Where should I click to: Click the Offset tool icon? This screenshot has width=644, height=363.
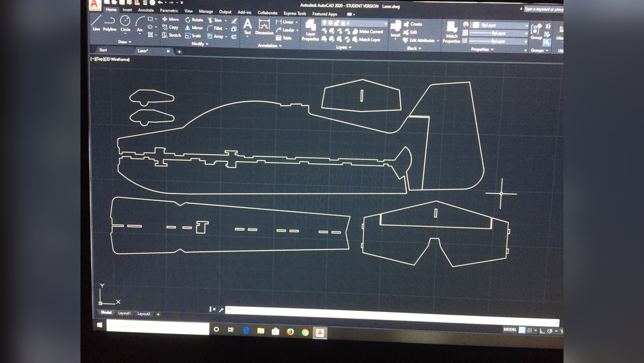234,37
